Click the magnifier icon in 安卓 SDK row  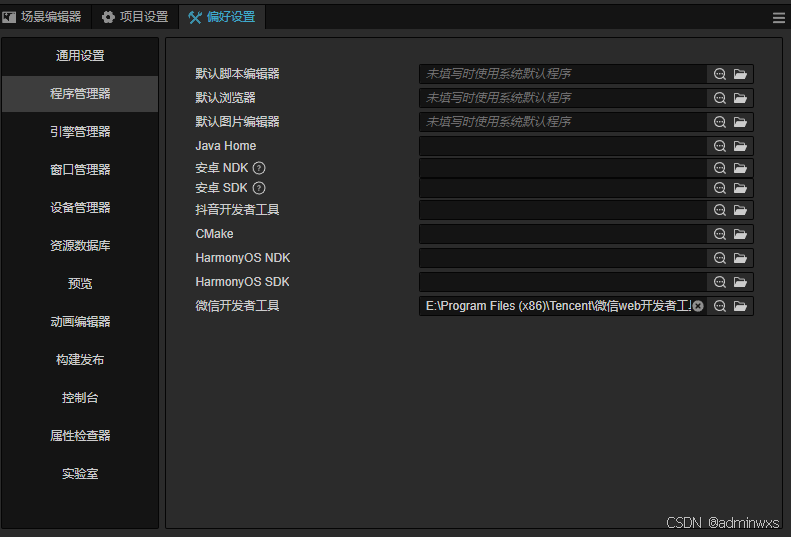tap(720, 188)
